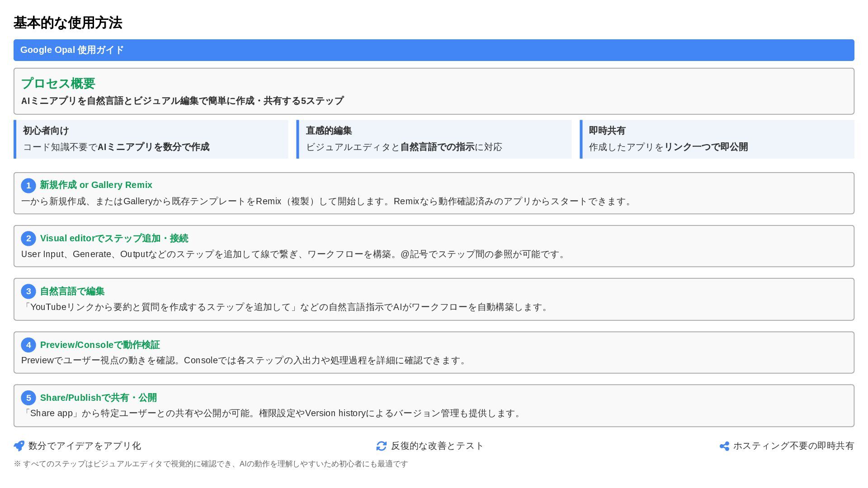Image resolution: width=868 pixels, height=488 pixels.
Task: Click the step 2 number badge
Action: (28, 239)
